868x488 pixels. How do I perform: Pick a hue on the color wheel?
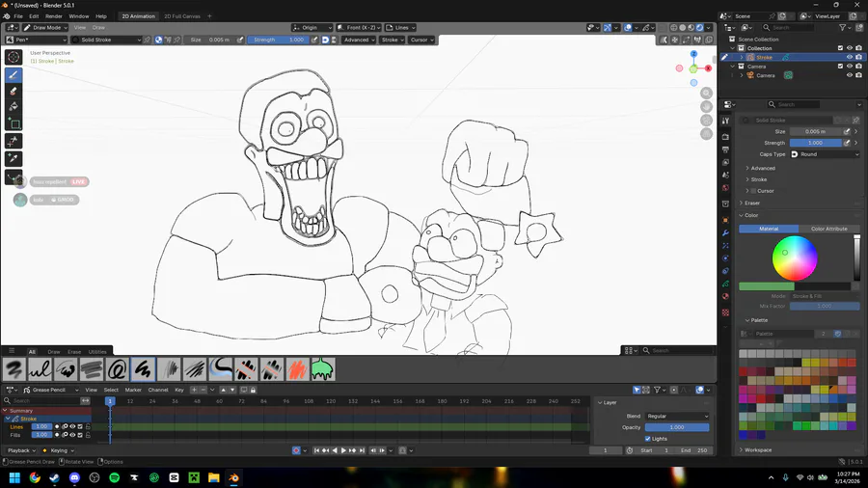click(x=795, y=258)
